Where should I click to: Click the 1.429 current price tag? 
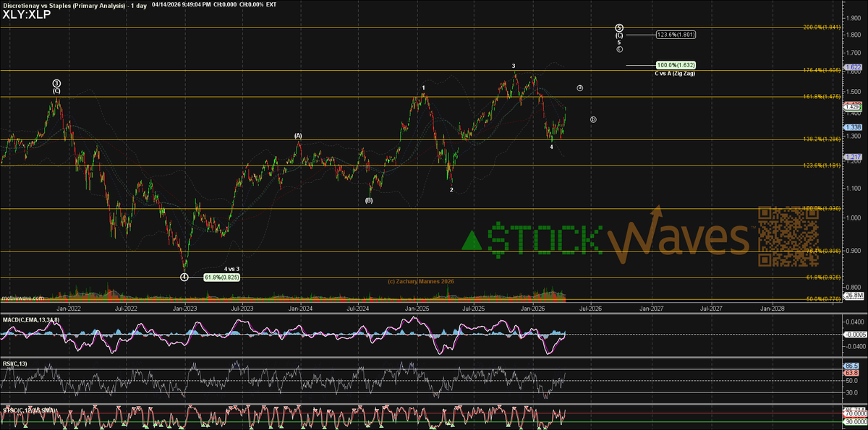click(x=852, y=106)
